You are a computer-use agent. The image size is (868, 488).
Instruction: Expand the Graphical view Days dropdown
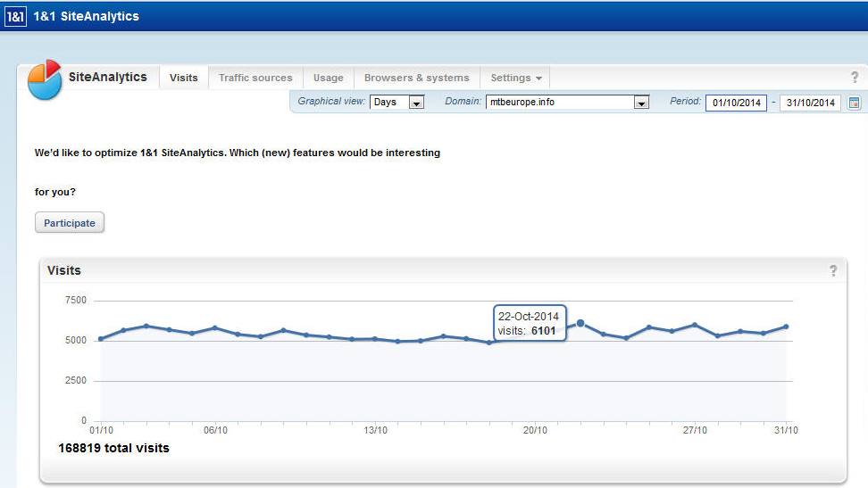(416, 103)
